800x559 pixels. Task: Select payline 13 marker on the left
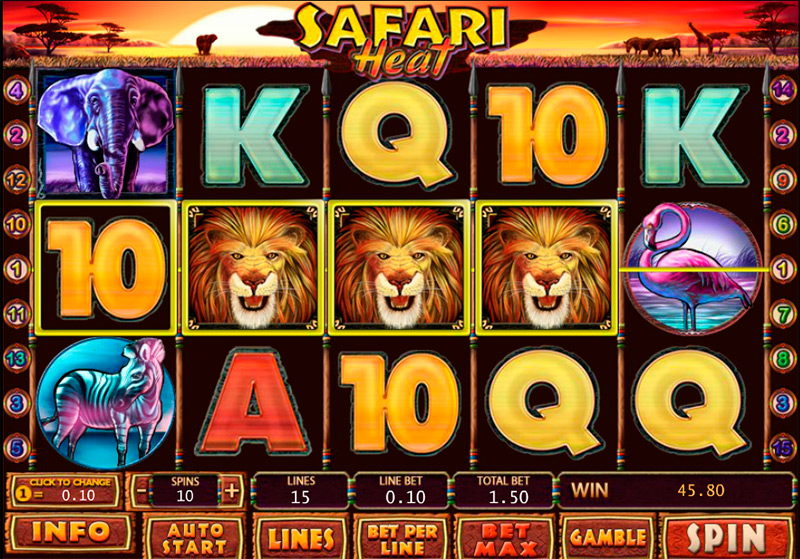click(x=17, y=359)
